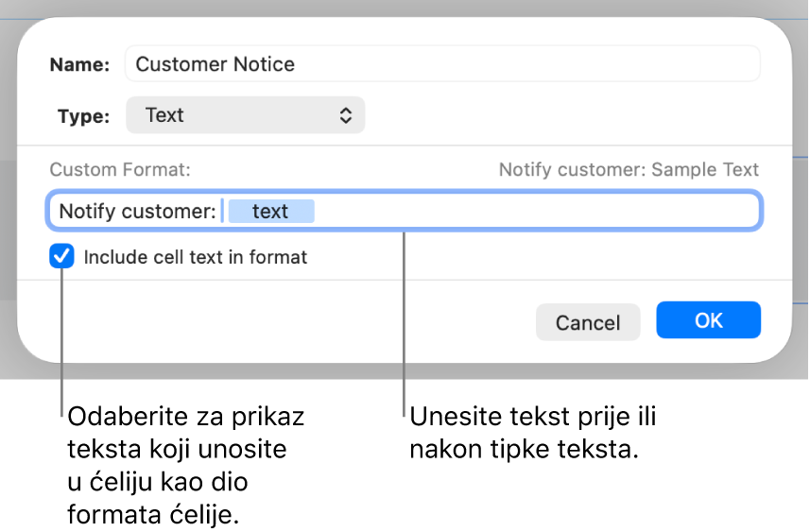This screenshot has width=810, height=532.
Task: Click the Custom Format entry field
Action: tap(405, 211)
